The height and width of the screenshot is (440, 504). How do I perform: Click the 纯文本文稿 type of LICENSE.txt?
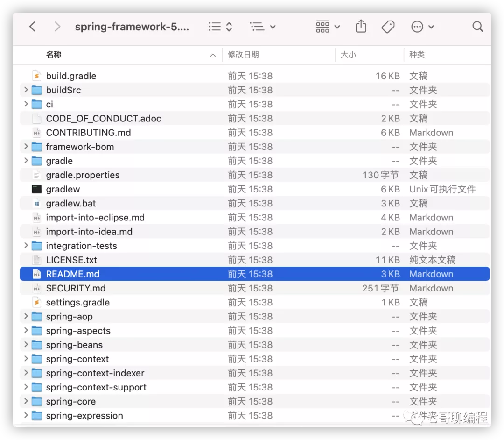point(432,260)
